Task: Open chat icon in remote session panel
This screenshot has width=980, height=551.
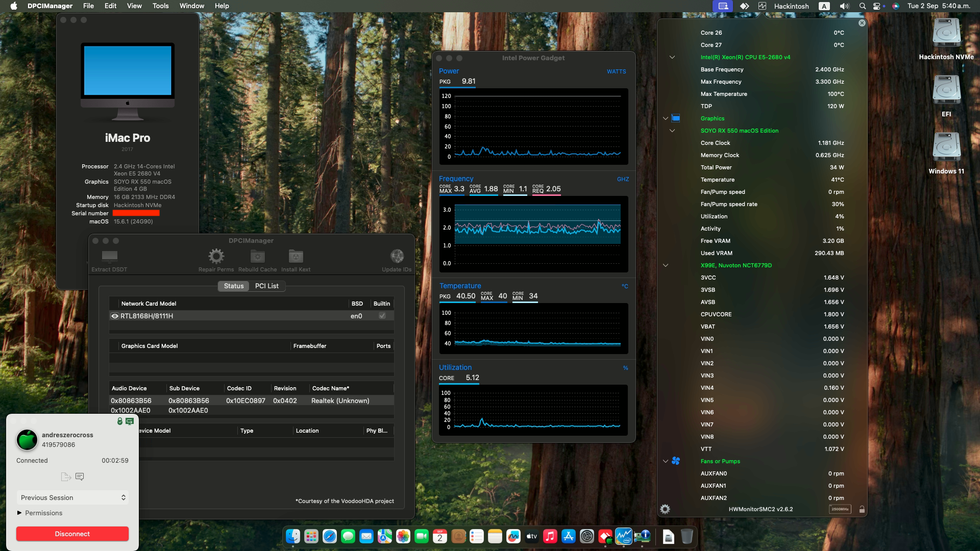Action: pos(80,477)
